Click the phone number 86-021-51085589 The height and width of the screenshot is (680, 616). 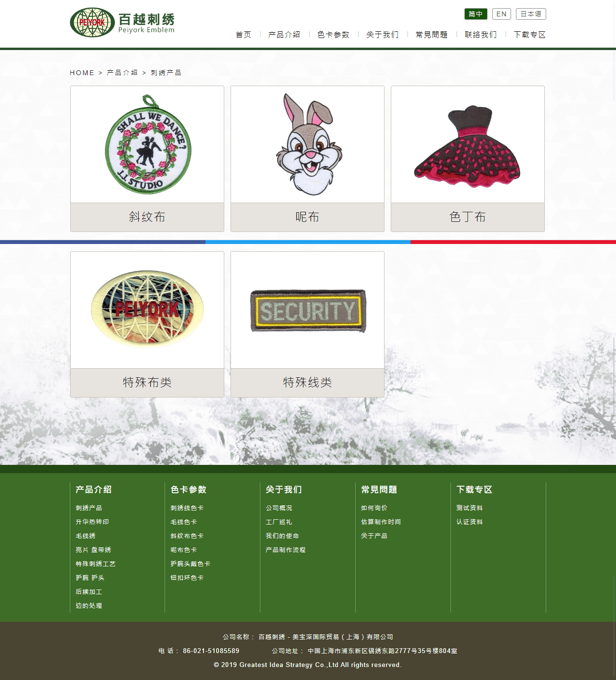coord(211,651)
